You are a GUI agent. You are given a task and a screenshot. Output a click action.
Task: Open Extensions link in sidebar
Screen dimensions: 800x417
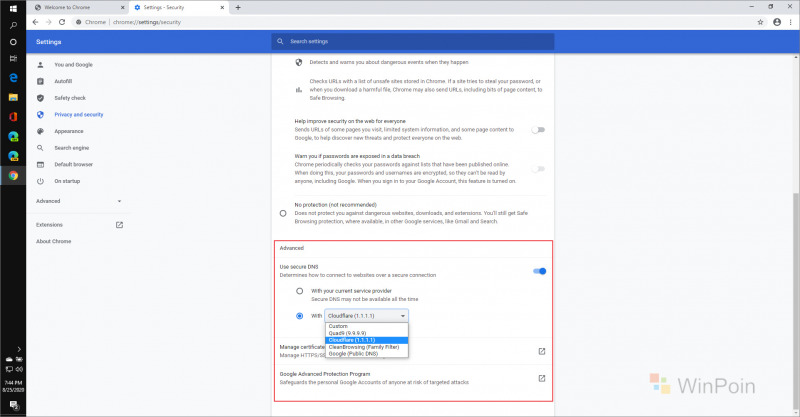49,225
